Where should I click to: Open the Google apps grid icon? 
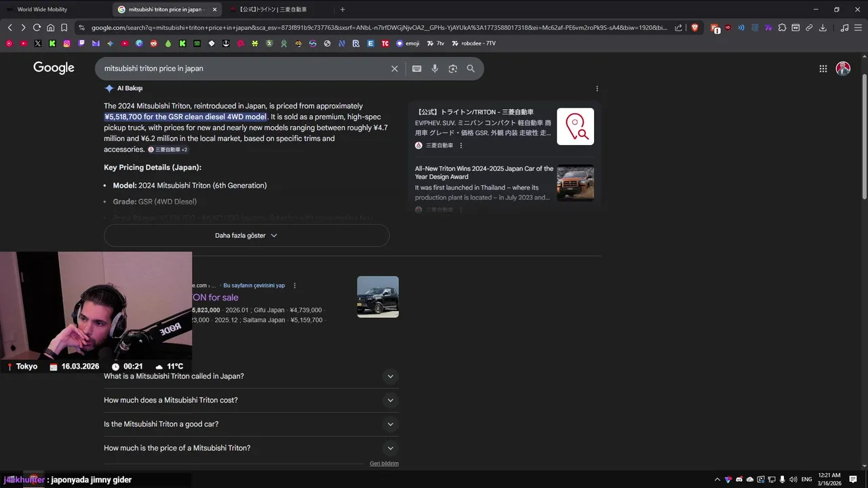point(823,68)
